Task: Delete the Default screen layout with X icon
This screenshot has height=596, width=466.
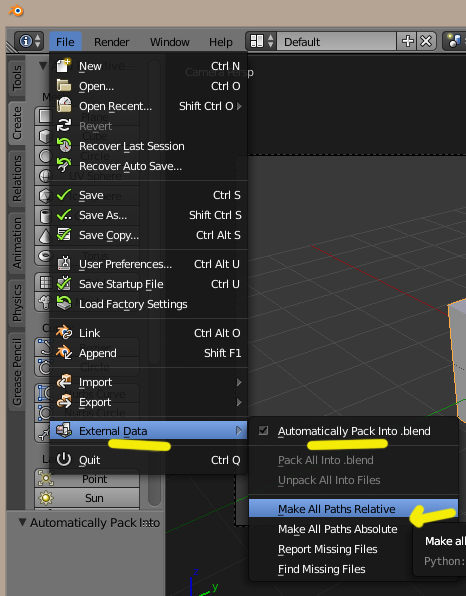Action: pos(426,41)
